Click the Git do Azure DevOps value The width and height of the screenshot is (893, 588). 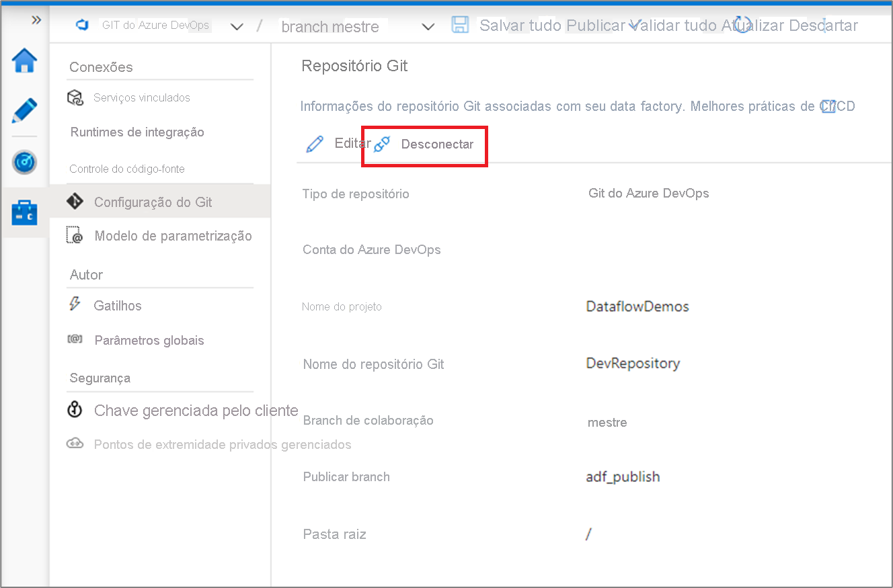click(x=649, y=194)
